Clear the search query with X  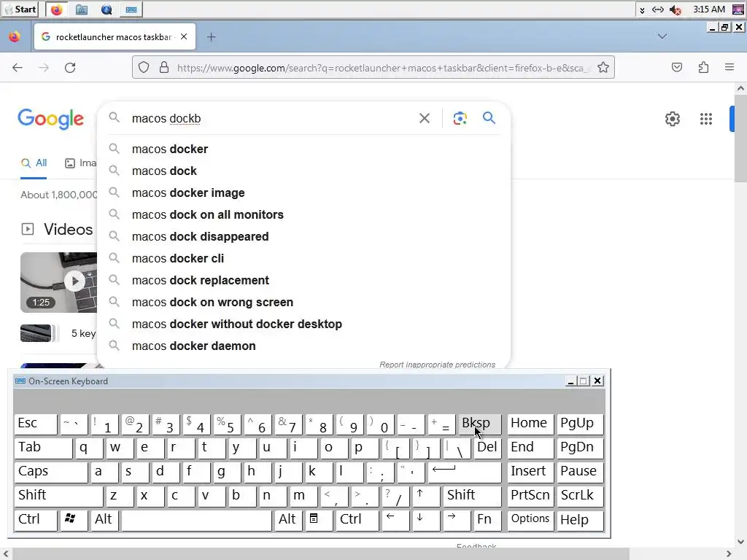click(425, 118)
